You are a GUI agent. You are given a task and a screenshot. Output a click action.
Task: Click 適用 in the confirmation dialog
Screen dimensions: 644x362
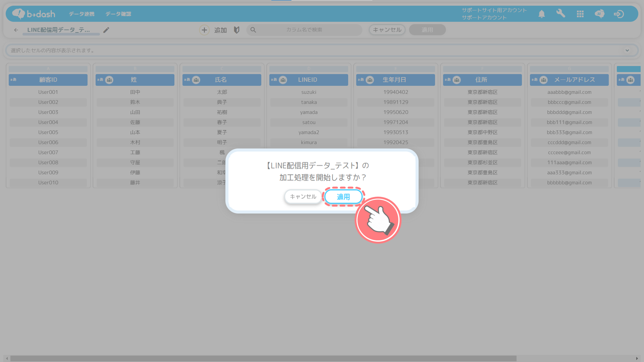[x=343, y=197]
